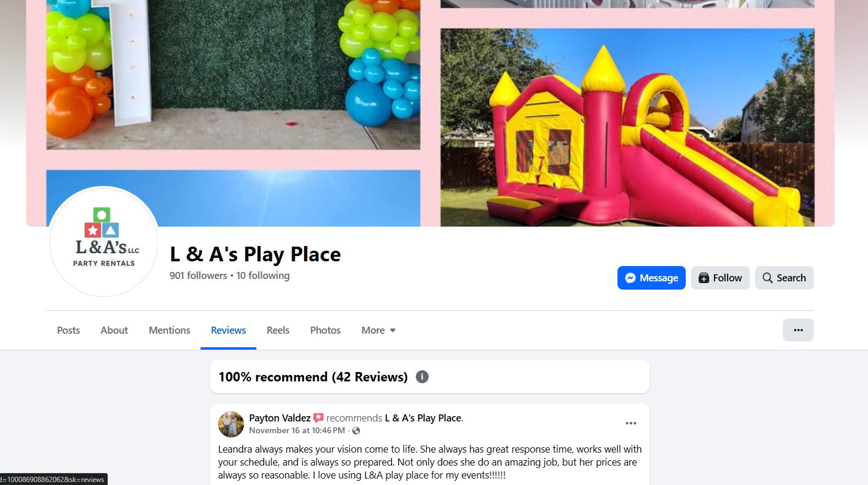Click the L&A's Party Rentals profile picture

point(104,242)
